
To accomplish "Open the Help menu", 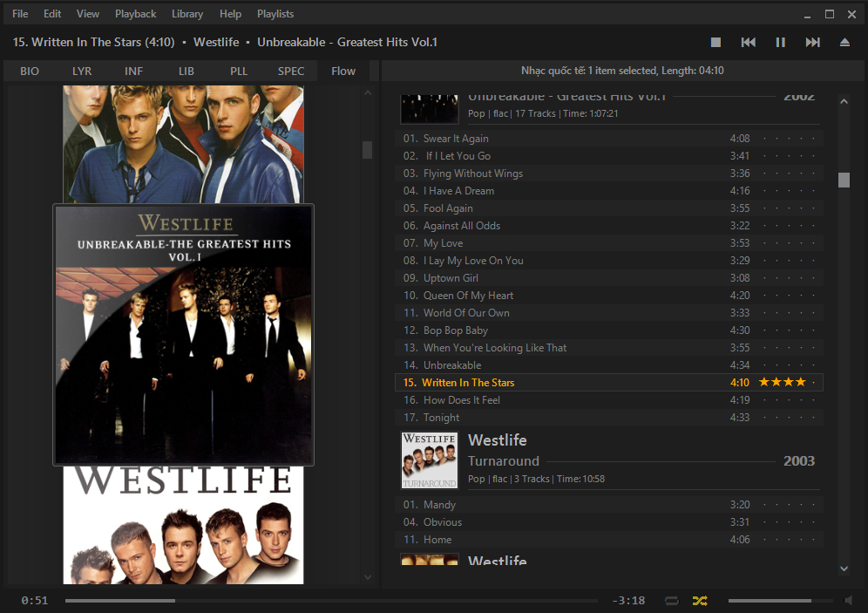I will pos(230,14).
